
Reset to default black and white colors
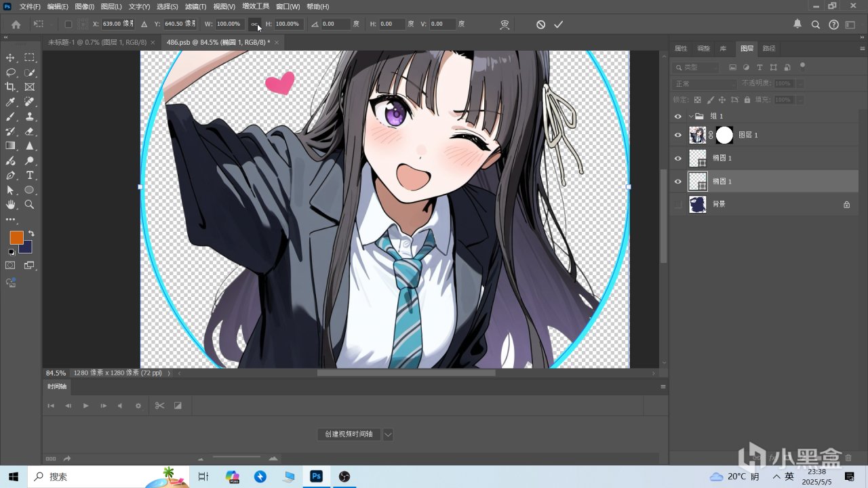pyautogui.click(x=11, y=252)
